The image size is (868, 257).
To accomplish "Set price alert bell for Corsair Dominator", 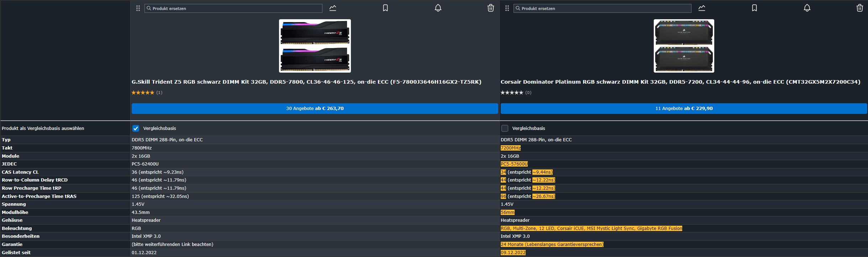I will point(807,8).
